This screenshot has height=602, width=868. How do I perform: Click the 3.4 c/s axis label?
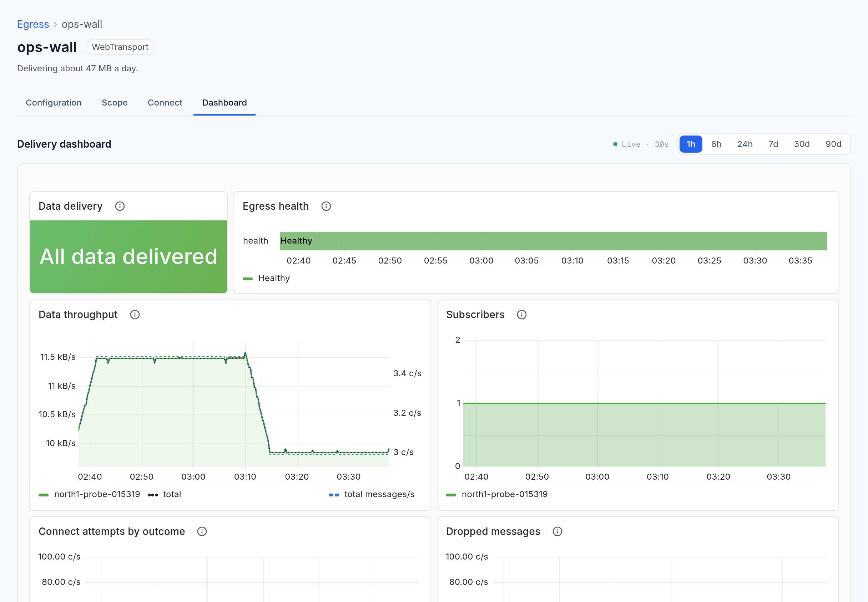point(407,373)
